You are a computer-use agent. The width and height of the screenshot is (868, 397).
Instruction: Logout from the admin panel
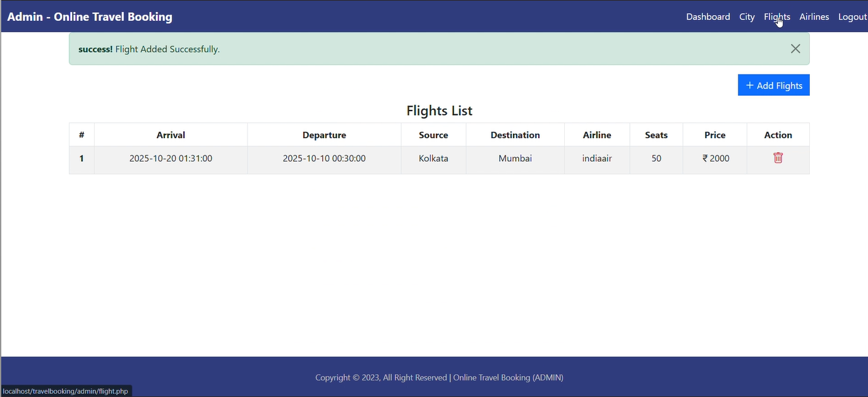(852, 16)
